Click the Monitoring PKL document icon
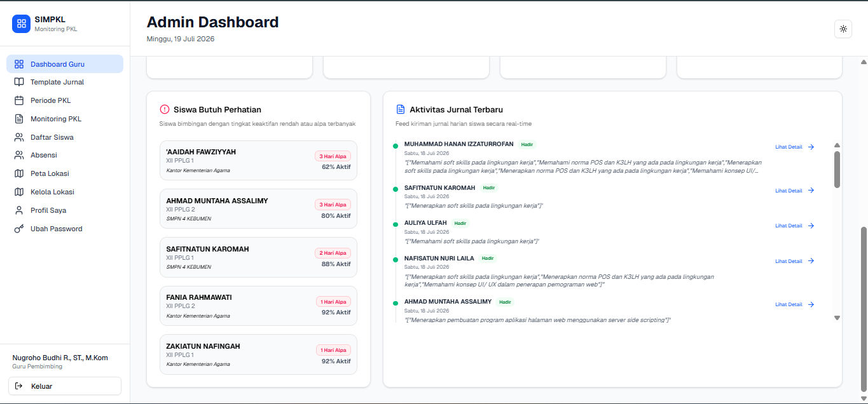Viewport: 868px width, 404px height. point(19,119)
